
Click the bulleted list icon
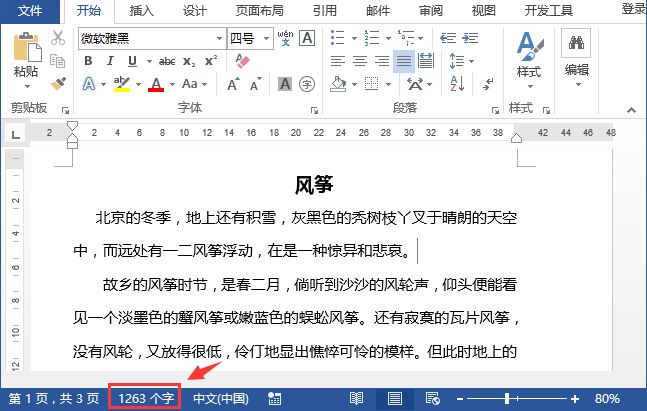point(333,38)
